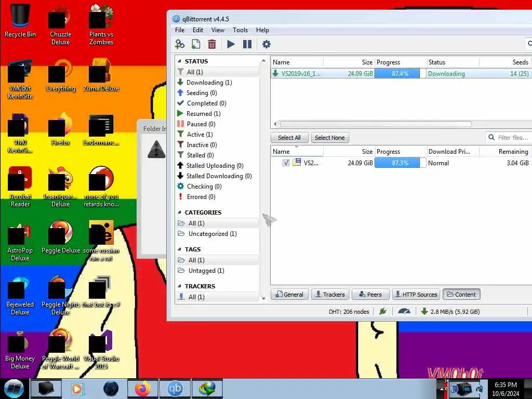532x399 pixels.
Task: Open Options via the gear toolbar icon
Action: 267,44
